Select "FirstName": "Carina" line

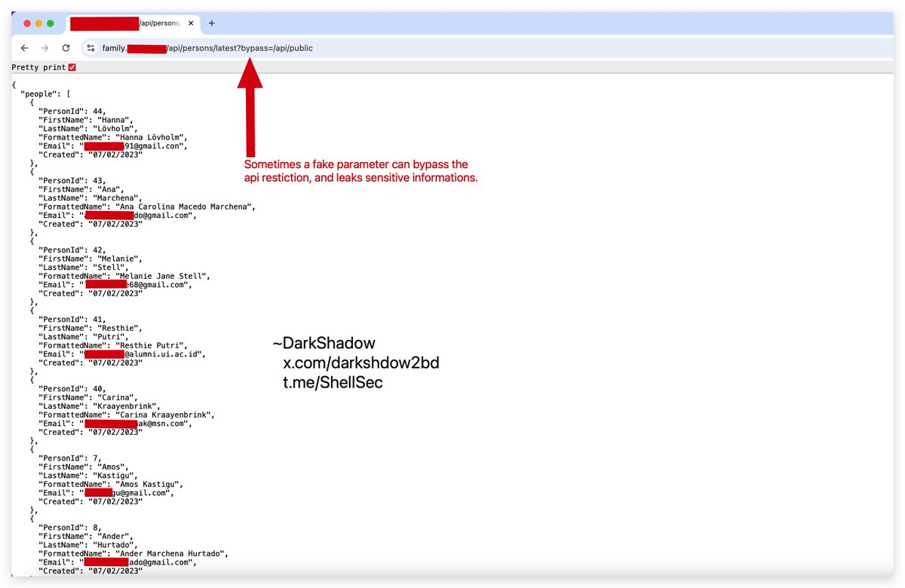pyautogui.click(x=88, y=397)
